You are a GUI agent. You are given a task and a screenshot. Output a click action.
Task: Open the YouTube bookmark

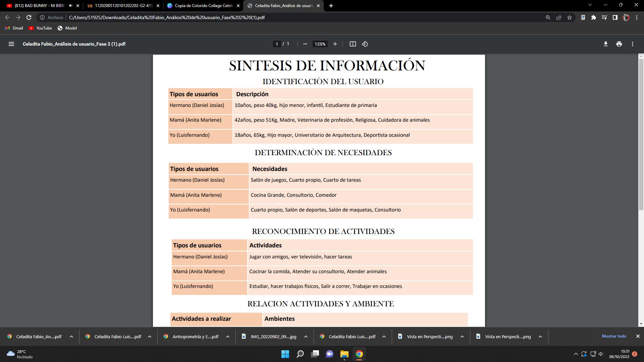[40, 28]
